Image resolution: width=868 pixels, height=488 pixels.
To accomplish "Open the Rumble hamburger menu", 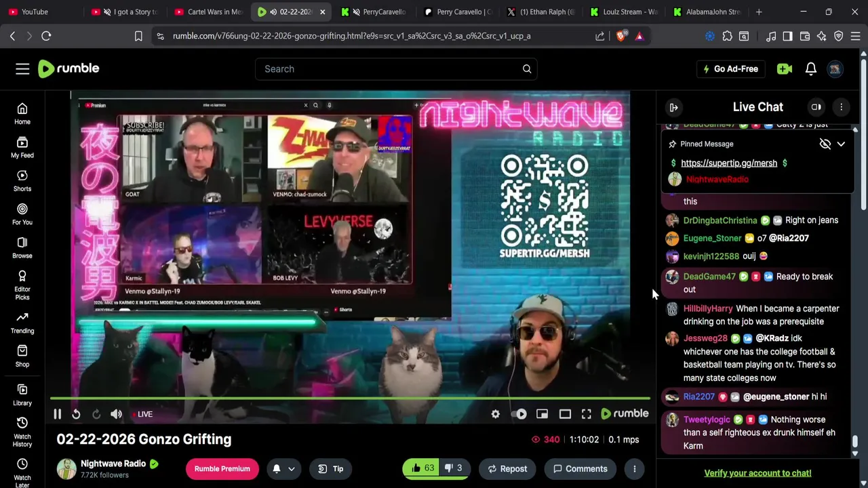I will (x=22, y=68).
